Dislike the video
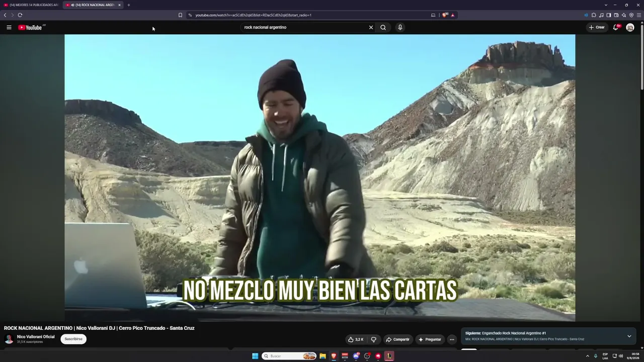The image size is (644, 362). point(373,339)
